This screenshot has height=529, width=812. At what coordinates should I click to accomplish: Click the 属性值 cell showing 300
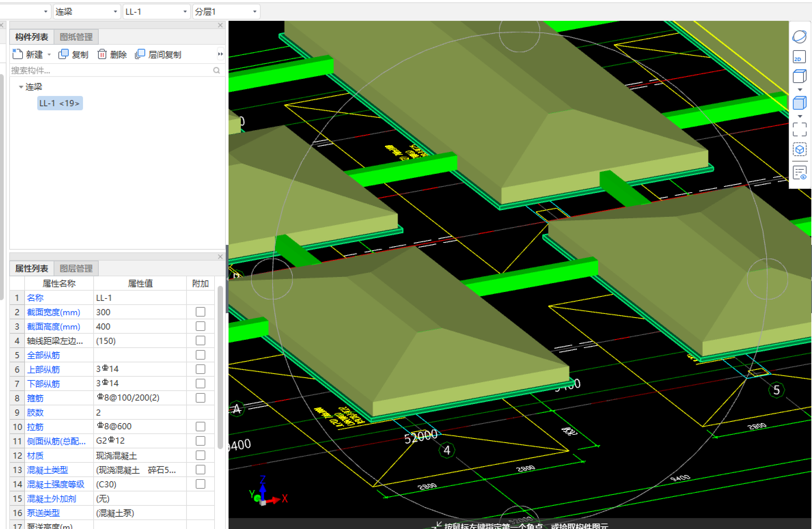140,312
